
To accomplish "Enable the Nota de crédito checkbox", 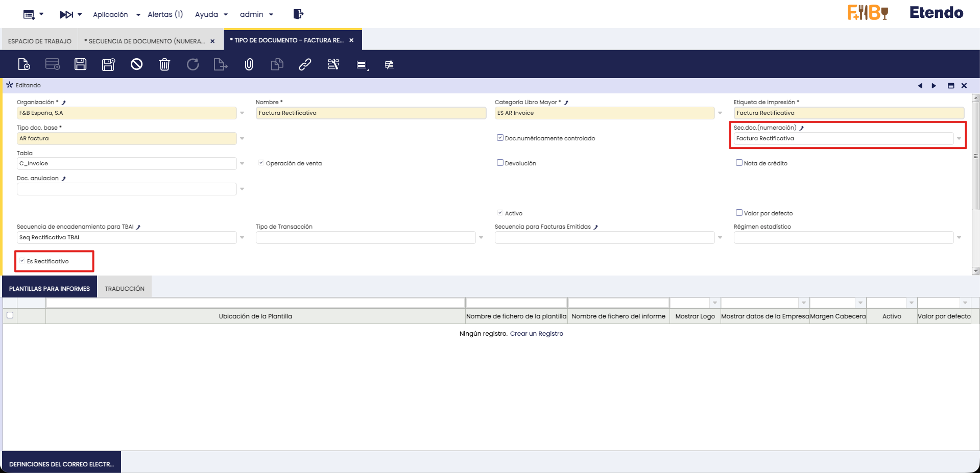I will point(739,163).
